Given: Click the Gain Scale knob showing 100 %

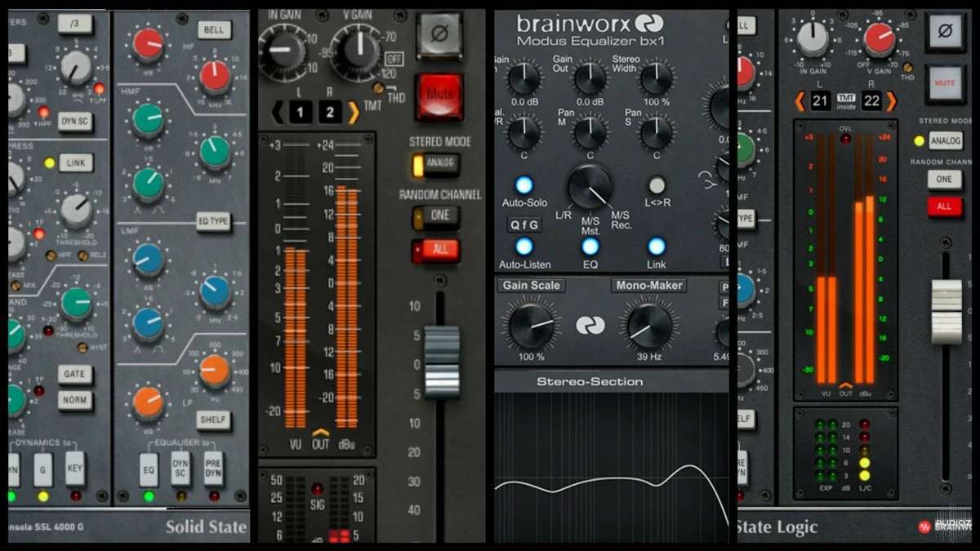Looking at the screenshot, I should (531, 324).
